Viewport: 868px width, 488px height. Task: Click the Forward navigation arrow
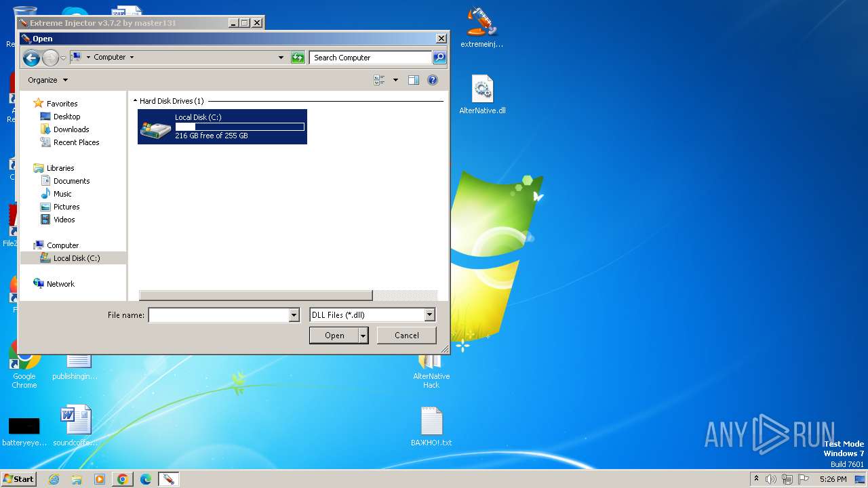50,58
